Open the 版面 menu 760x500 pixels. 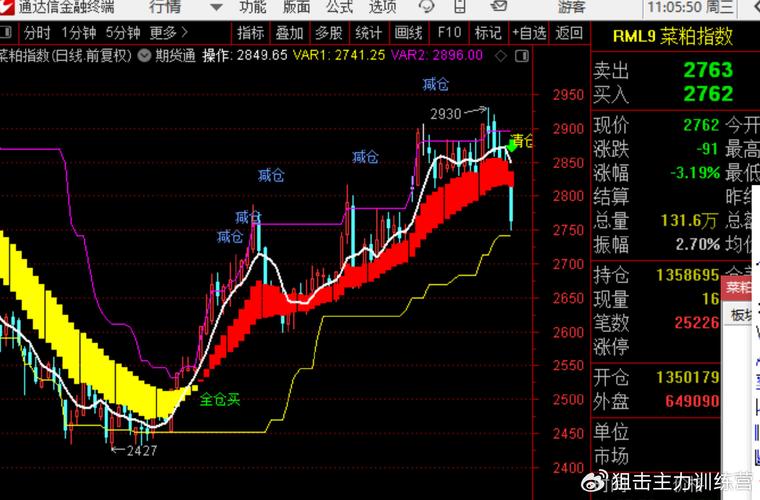click(x=296, y=7)
